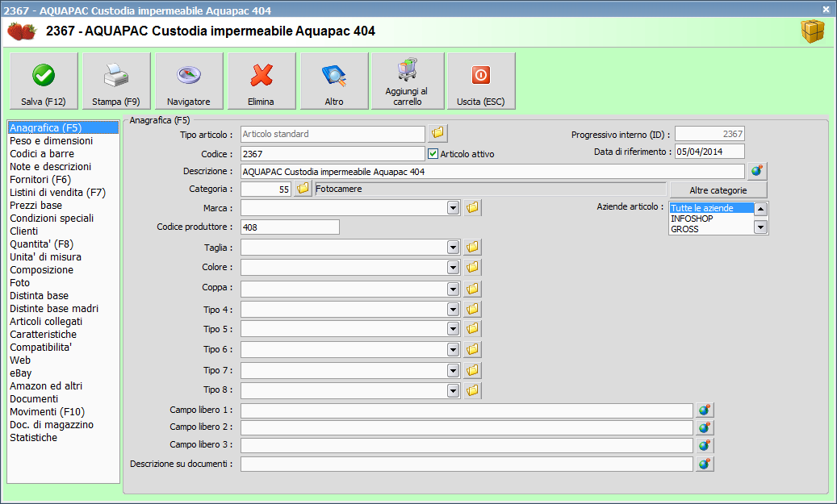
Task: Select GROSS in Aziende articolo list
Action: click(685, 229)
